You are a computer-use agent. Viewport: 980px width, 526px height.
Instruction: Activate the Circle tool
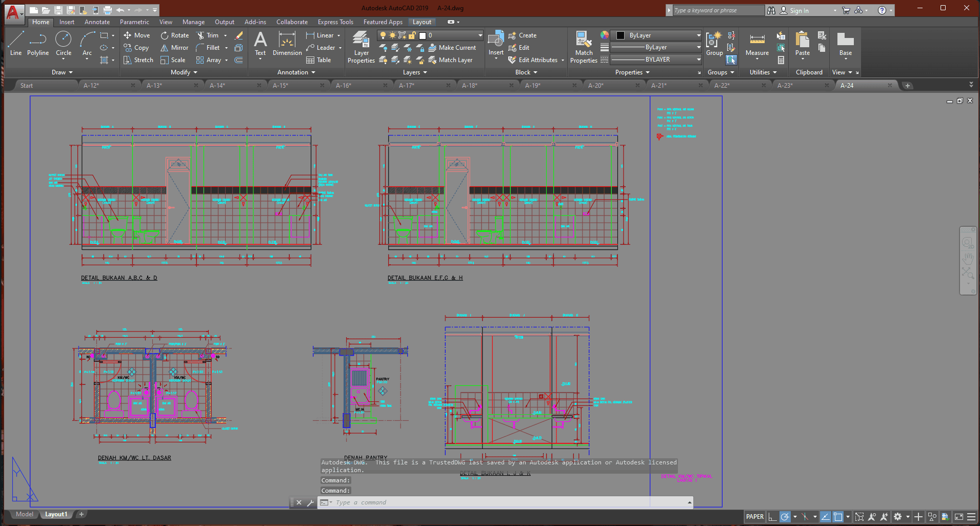(63, 44)
